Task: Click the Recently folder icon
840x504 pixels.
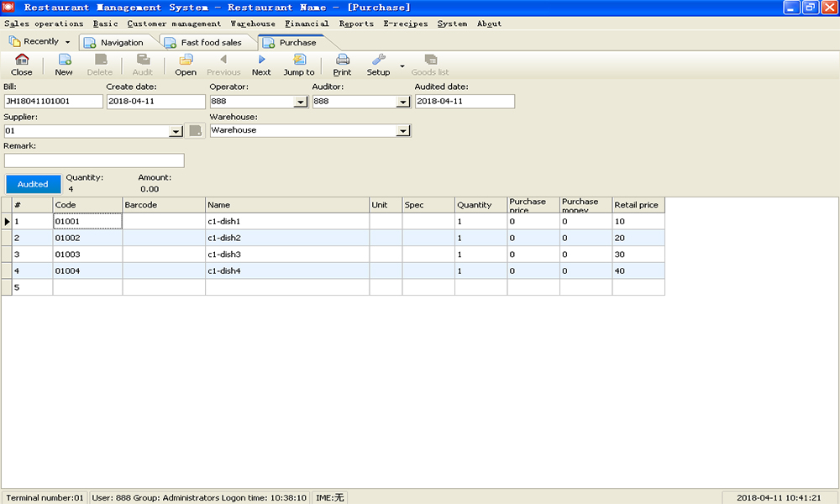Action: (x=14, y=41)
